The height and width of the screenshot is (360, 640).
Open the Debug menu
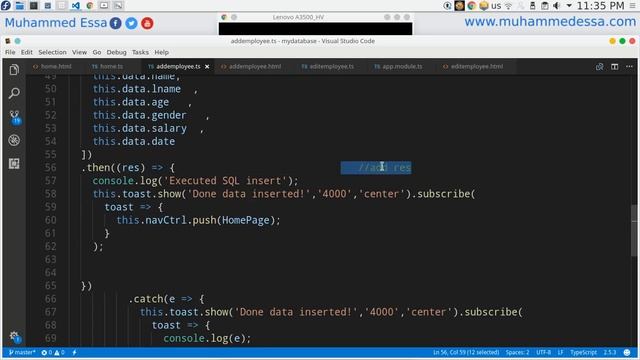tap(116, 52)
